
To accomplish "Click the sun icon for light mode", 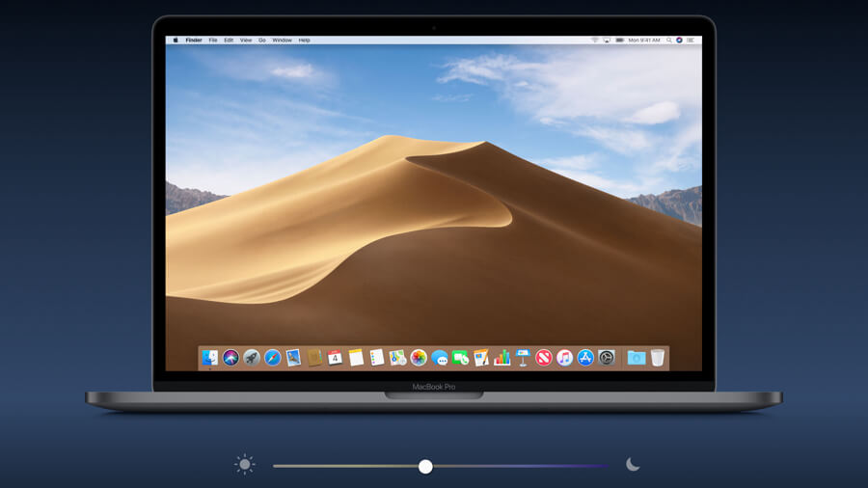I will coord(245,465).
